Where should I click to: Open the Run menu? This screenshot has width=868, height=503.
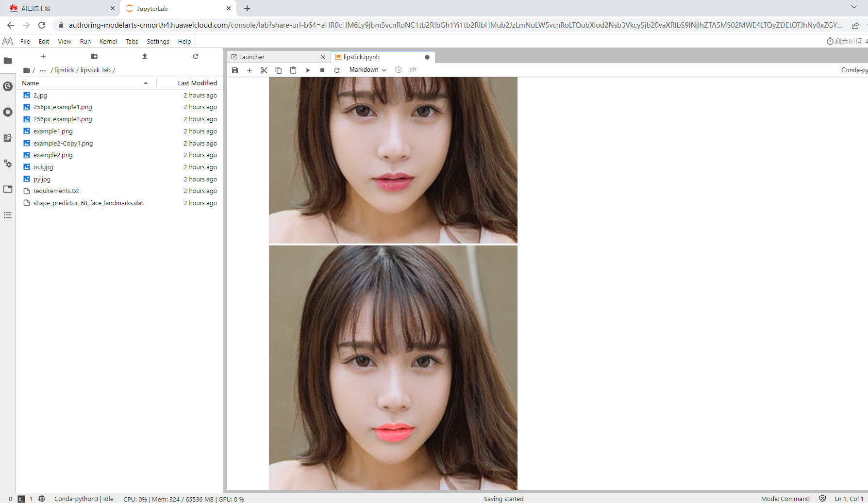point(85,42)
